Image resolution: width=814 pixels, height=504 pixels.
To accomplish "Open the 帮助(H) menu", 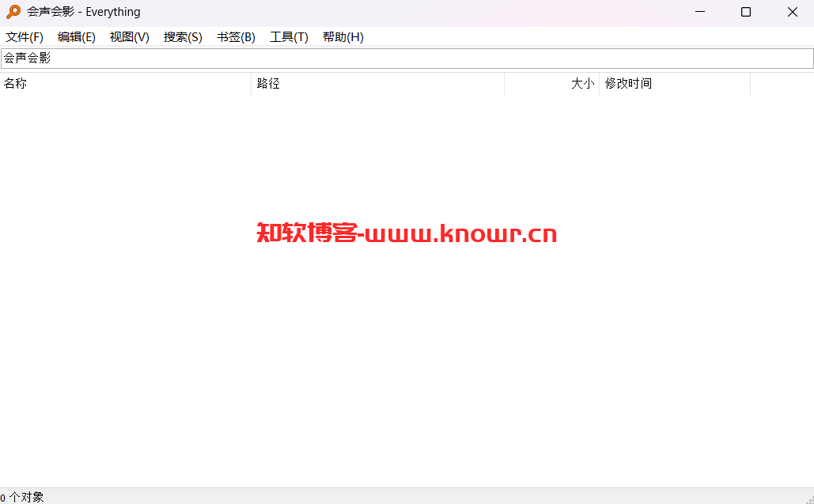I will coord(343,37).
